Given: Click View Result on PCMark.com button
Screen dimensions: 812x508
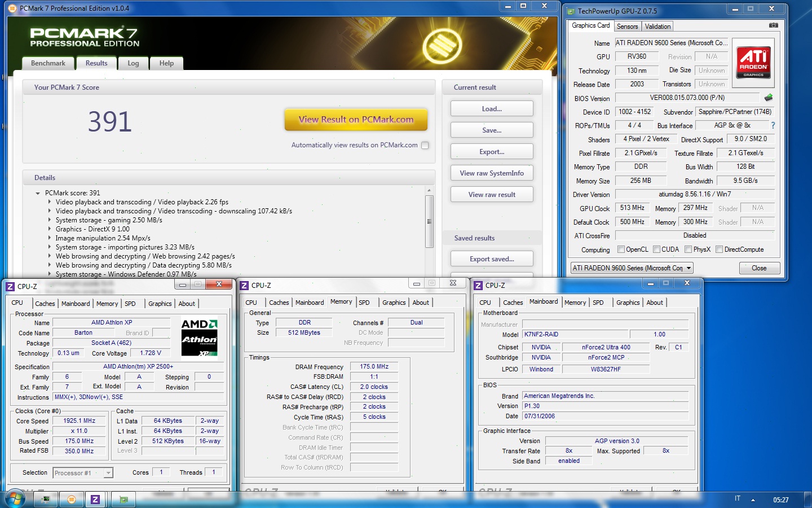Looking at the screenshot, I should (x=356, y=120).
